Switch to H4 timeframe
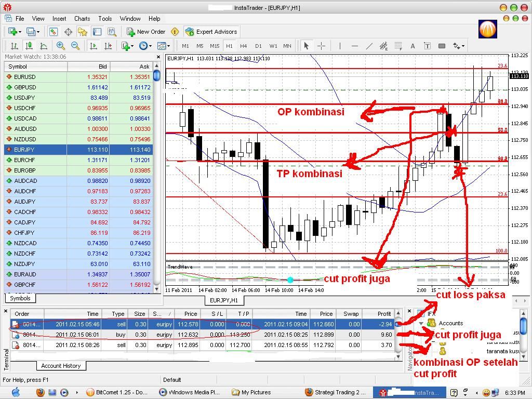This screenshot has width=532, height=399. (243, 46)
